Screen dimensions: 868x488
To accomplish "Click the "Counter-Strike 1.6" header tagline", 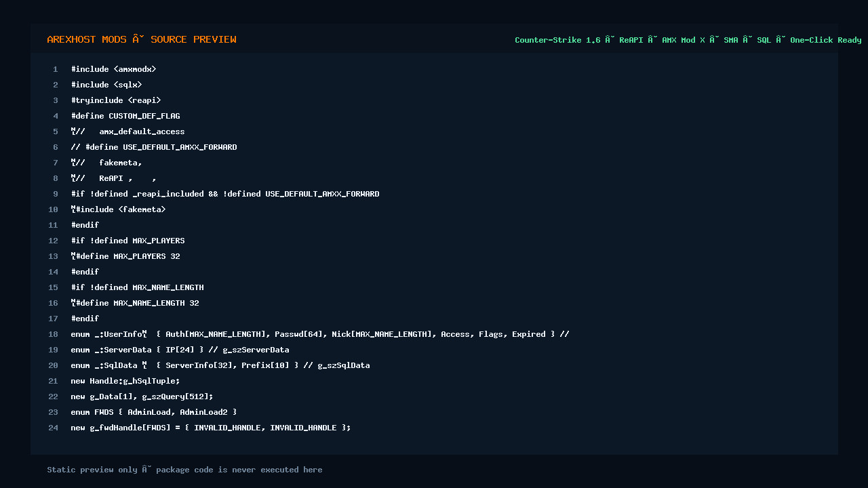I will (x=688, y=40).
